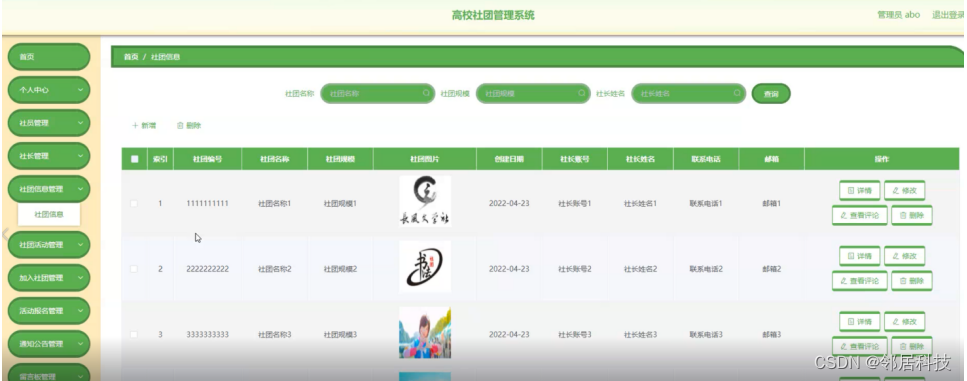Expand 通知公告管理 sidebar menu
The height and width of the screenshot is (381, 967).
[49, 344]
